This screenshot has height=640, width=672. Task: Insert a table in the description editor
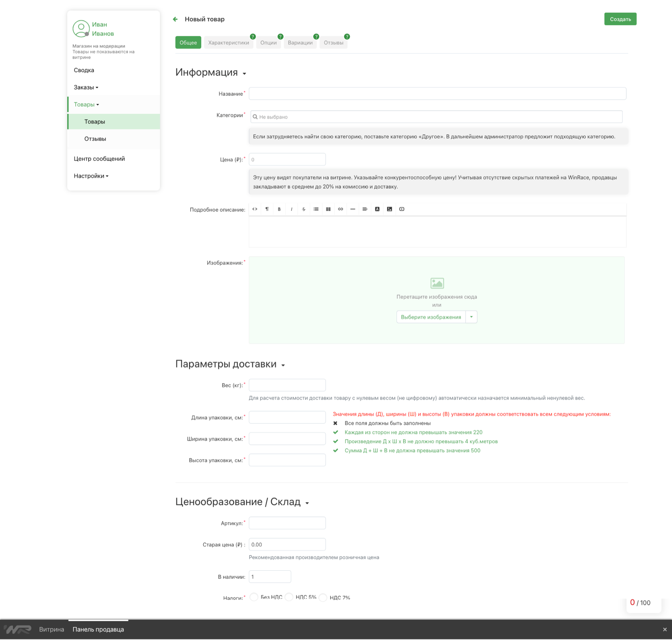(328, 209)
